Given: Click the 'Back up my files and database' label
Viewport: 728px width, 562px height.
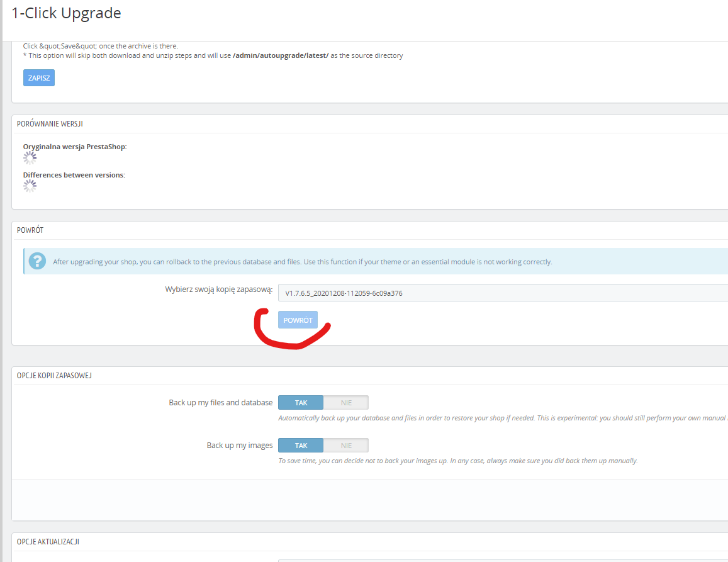Looking at the screenshot, I should [x=220, y=403].
